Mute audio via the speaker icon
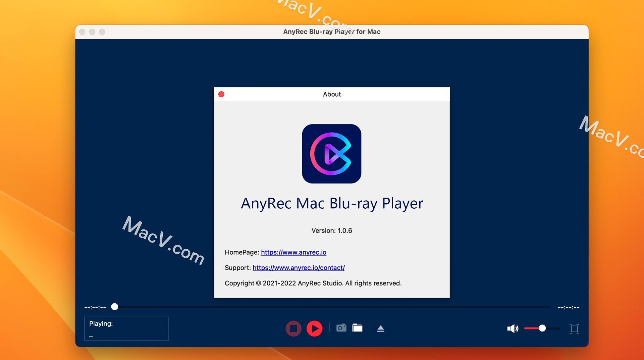The height and width of the screenshot is (360, 644). coord(513,328)
